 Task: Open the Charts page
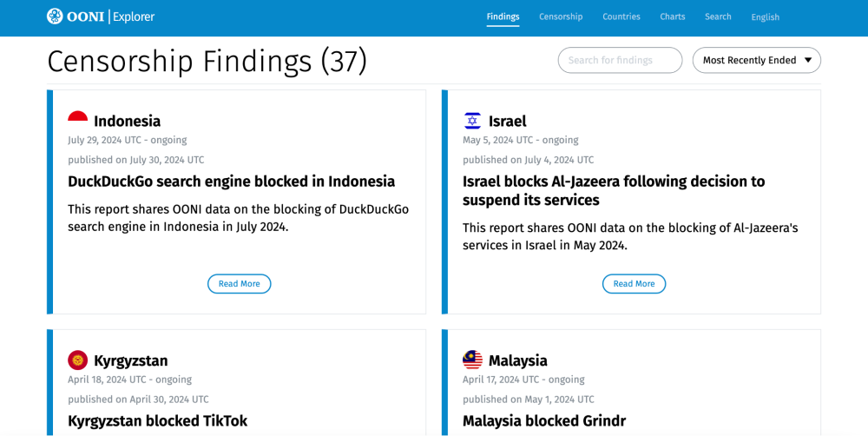pyautogui.click(x=672, y=17)
